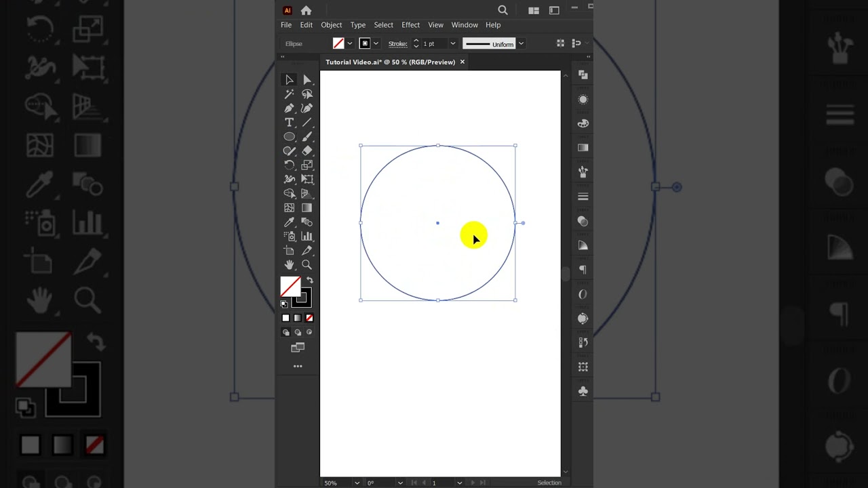Open the Type menu

pos(358,25)
